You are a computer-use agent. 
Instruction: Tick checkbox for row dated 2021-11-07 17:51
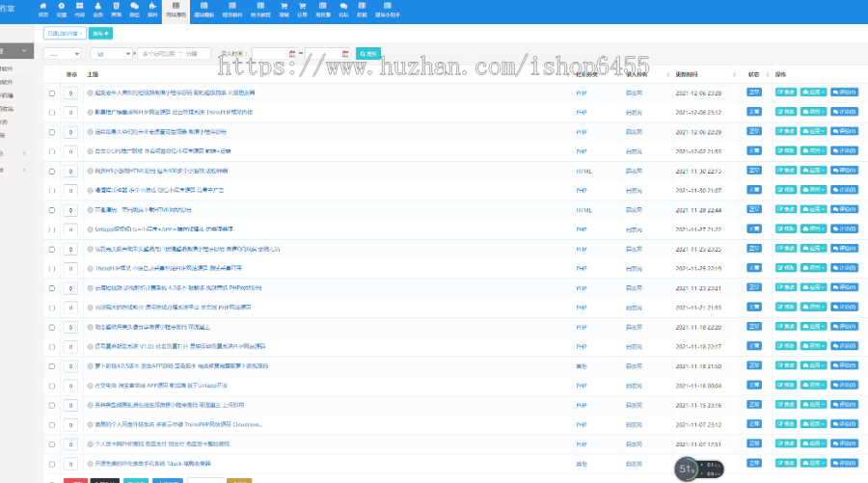[x=52, y=444]
